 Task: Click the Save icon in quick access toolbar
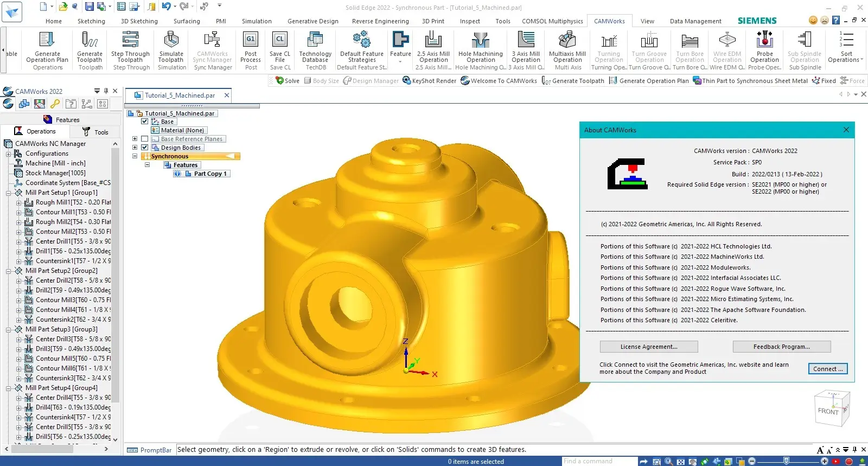click(89, 7)
